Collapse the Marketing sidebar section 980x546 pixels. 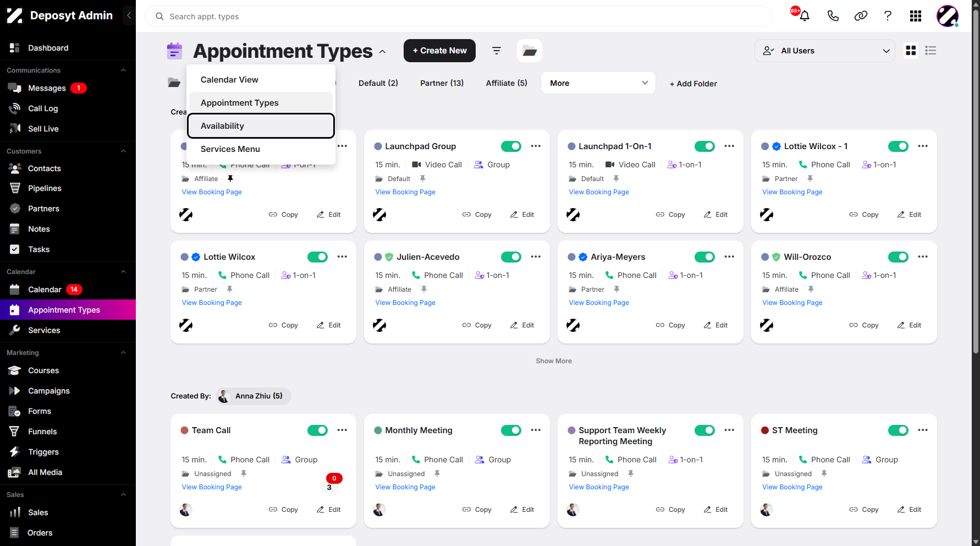pos(123,353)
